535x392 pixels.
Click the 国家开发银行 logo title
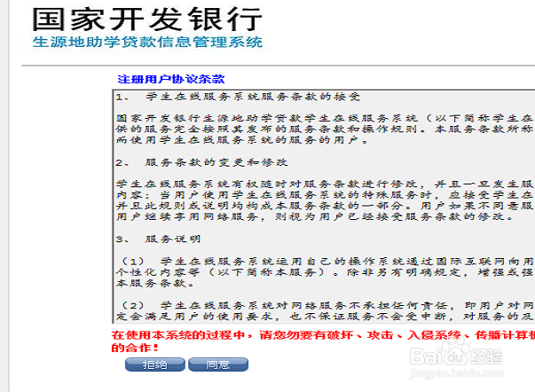point(147,20)
